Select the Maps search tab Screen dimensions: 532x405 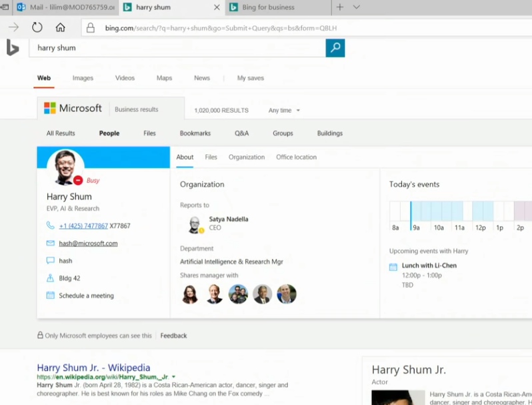(x=164, y=78)
